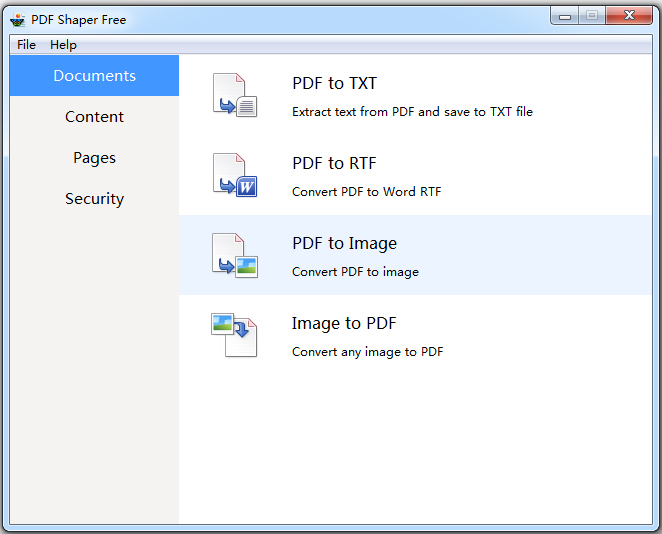The image size is (662, 534).
Task: Choose the PDF to TXT title
Action: (x=334, y=83)
